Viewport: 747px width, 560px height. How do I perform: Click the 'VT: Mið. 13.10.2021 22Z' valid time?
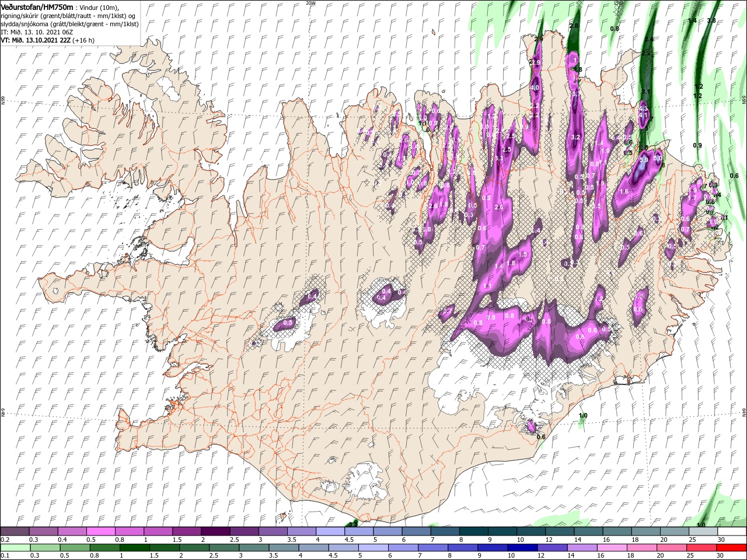(x=35, y=40)
